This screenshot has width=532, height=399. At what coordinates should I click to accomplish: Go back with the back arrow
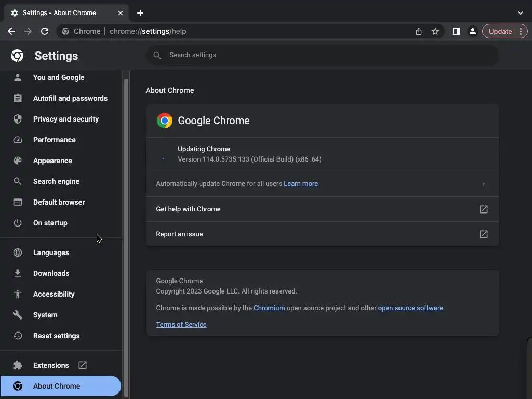click(x=11, y=31)
